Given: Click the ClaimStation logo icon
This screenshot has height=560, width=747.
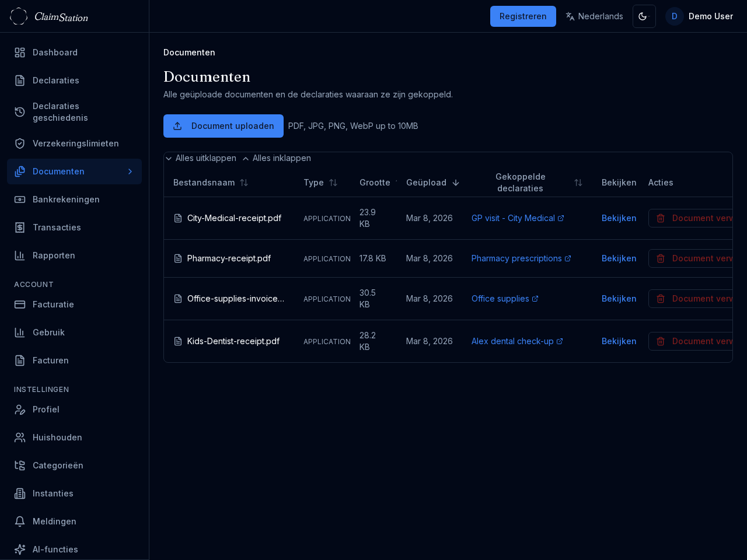Looking at the screenshot, I should tap(19, 16).
